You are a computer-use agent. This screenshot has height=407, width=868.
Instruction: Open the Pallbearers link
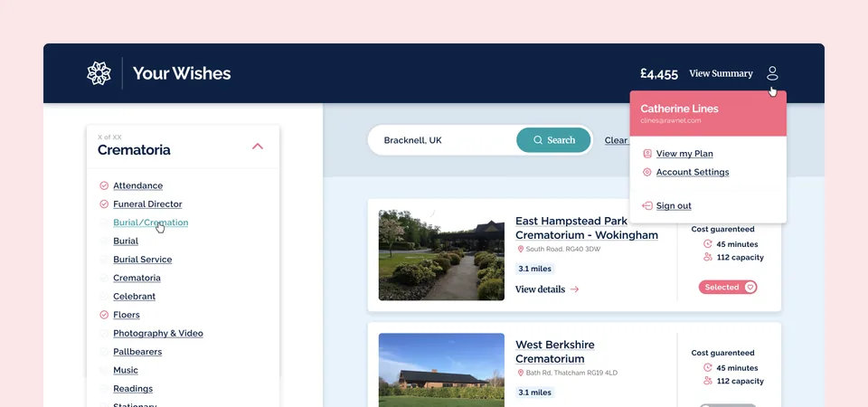click(137, 352)
